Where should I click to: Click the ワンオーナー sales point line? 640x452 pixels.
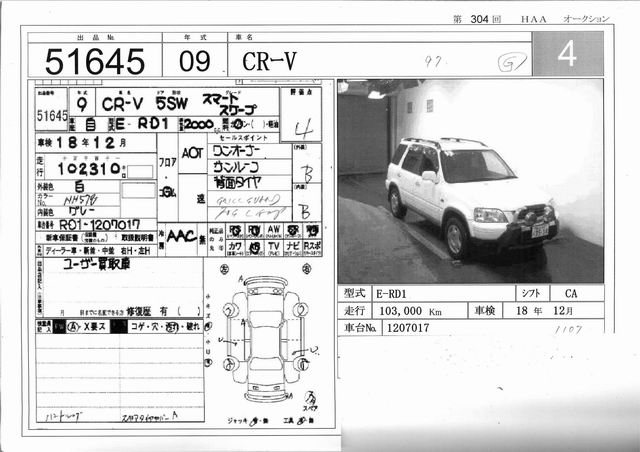236,151
